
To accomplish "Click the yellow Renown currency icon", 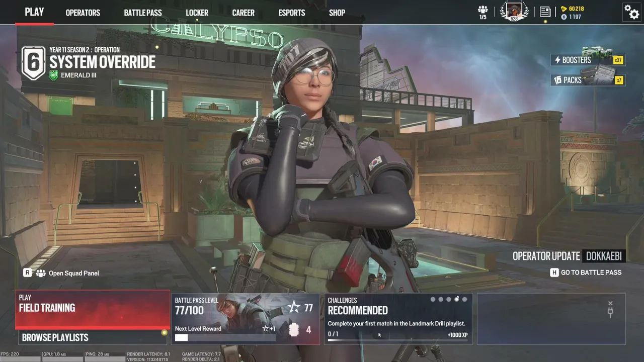I will click(x=564, y=9).
